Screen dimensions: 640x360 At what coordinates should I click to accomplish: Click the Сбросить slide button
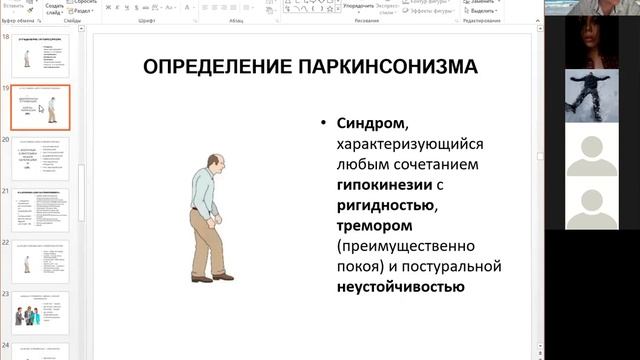click(x=82, y=2)
